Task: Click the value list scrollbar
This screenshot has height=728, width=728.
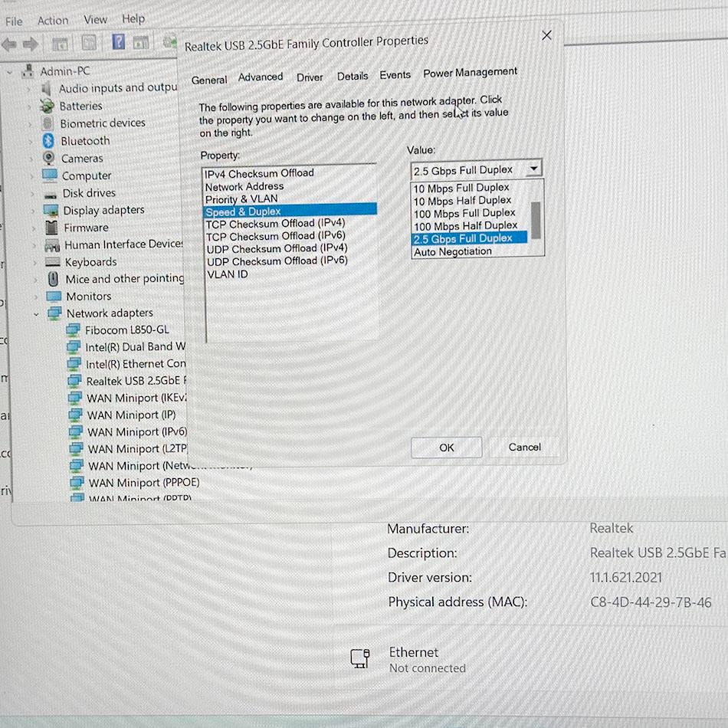Action: [x=536, y=220]
